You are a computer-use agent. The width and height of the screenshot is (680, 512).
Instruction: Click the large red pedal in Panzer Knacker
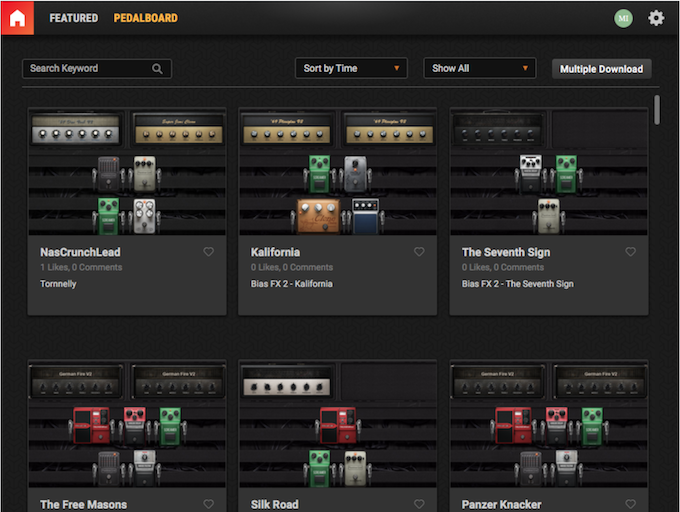pos(513,425)
